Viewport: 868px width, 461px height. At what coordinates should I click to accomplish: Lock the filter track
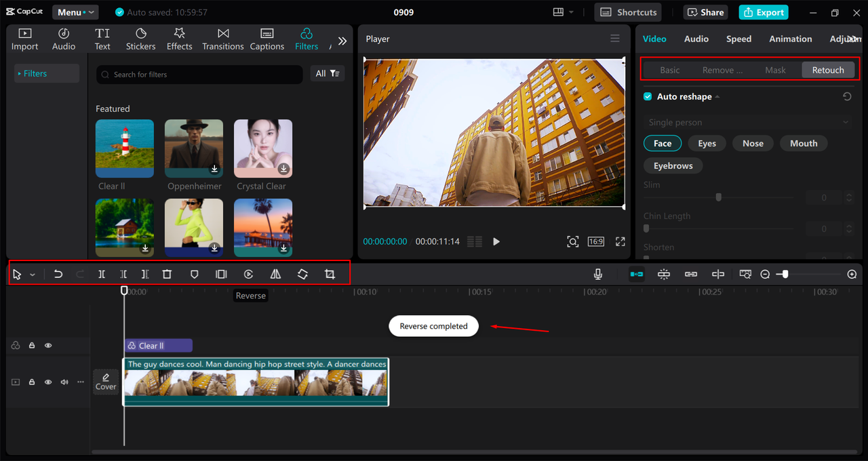(x=32, y=346)
